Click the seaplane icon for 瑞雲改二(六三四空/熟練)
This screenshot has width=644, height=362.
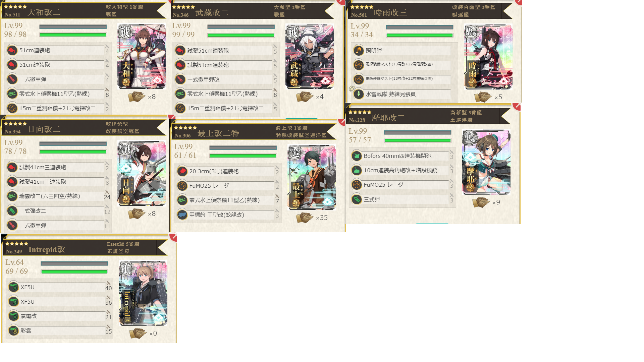[x=12, y=196]
